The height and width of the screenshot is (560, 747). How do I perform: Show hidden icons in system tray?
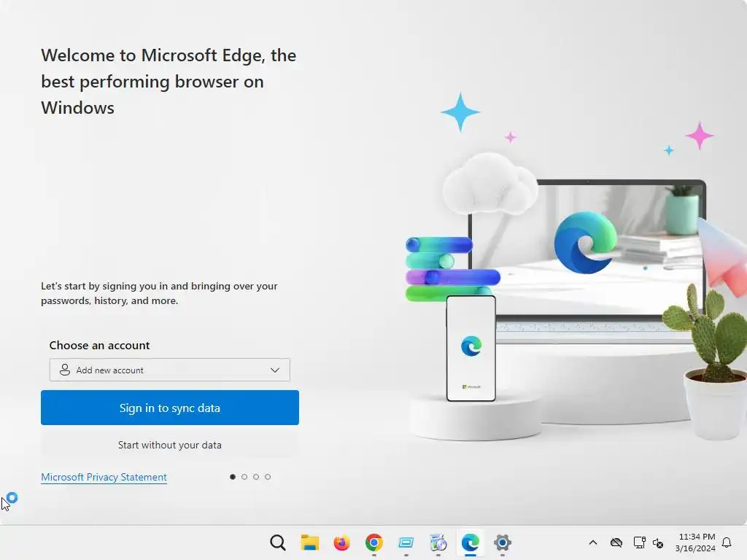point(592,542)
